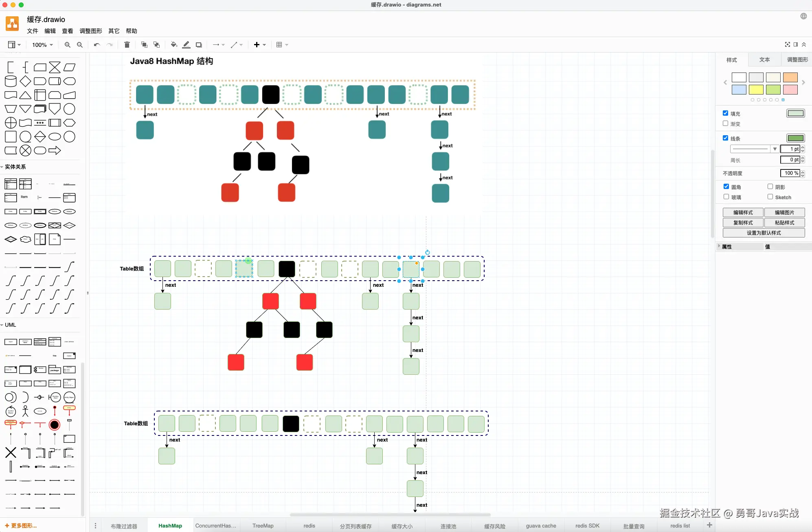Pick the orange style color swatch
Viewport: 812px width, 532px height.
coord(790,77)
